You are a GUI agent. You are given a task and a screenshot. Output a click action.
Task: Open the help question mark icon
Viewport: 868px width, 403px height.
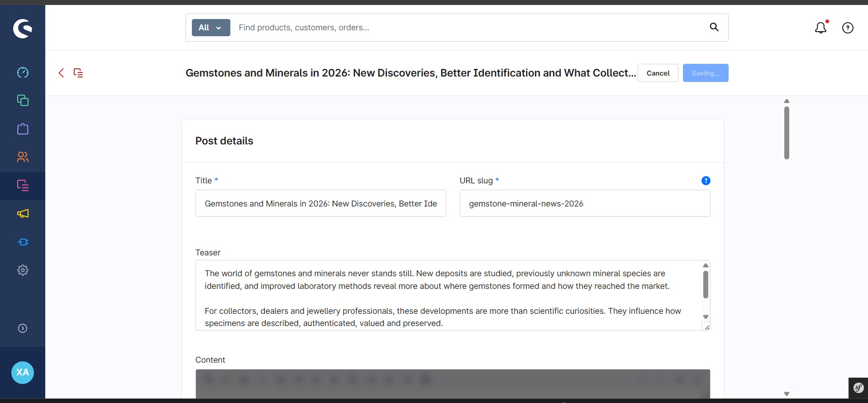848,28
